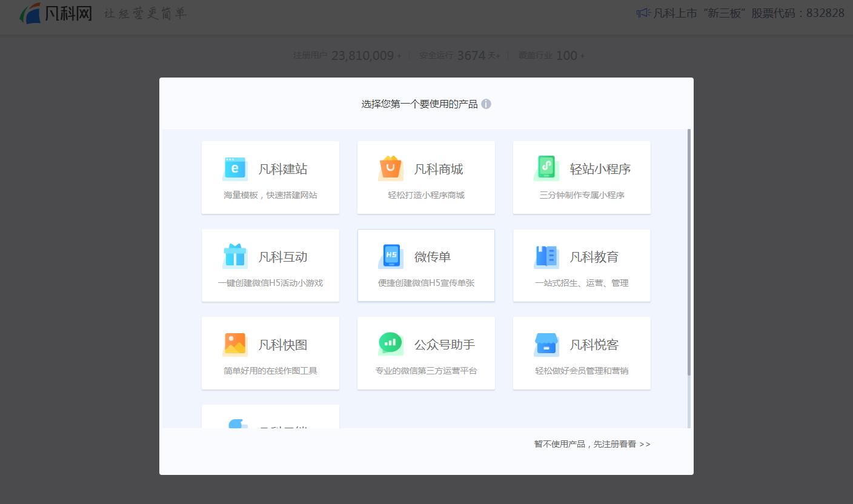
Task: Select the 轻站小程序 product title
Action: coord(600,169)
